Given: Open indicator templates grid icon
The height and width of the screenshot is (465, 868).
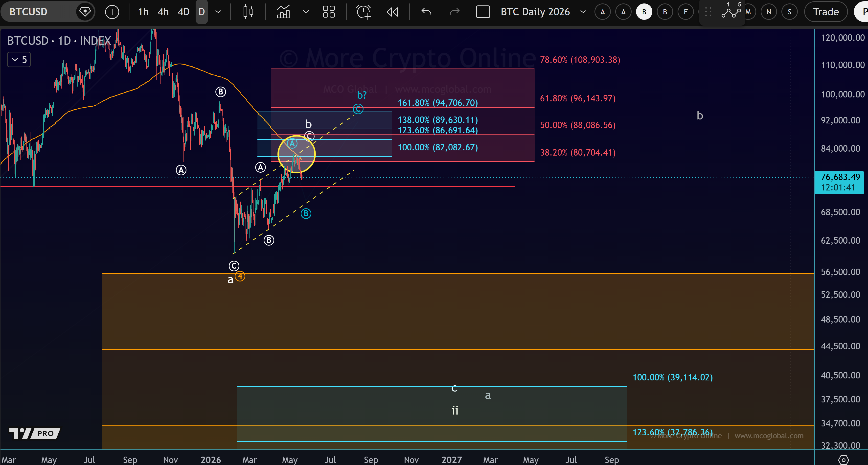Looking at the screenshot, I should coord(329,12).
